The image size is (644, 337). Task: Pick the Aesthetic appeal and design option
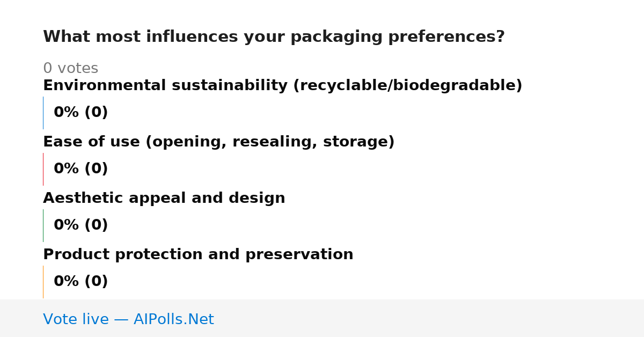(x=164, y=199)
